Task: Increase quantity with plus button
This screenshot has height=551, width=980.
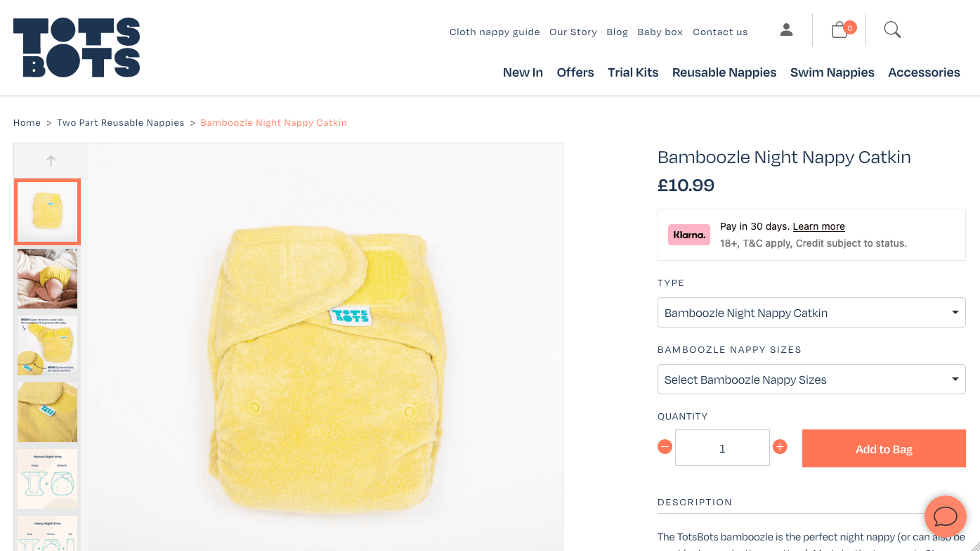Action: click(780, 447)
